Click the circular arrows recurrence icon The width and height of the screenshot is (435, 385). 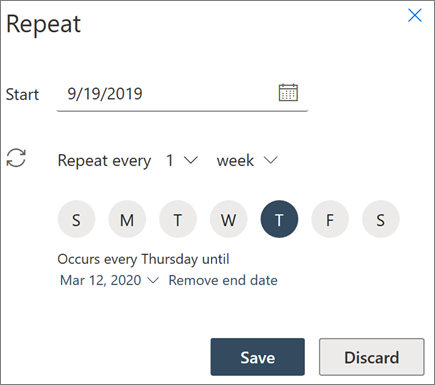(16, 158)
